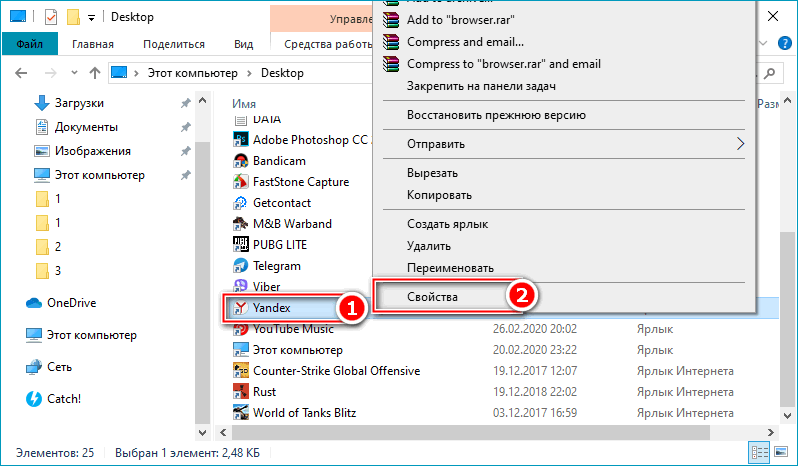Open OneDrive in the navigation pane
Viewport: 798px width, 466px height.
(x=70, y=303)
